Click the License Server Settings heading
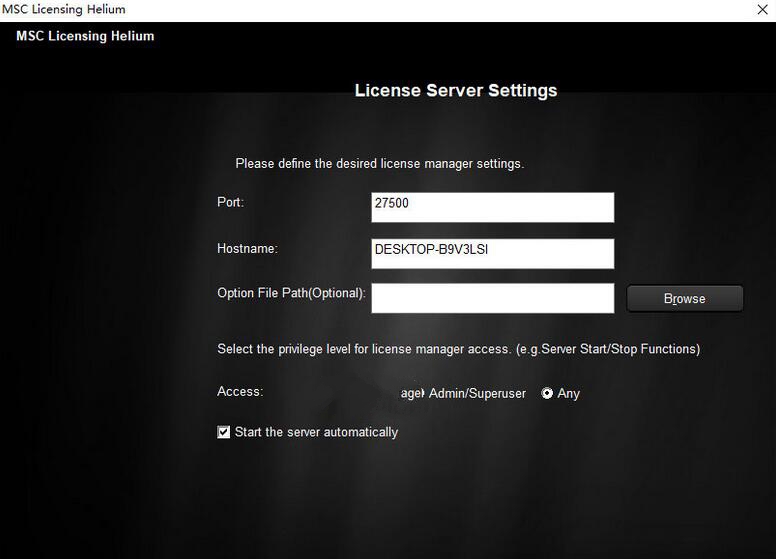This screenshot has width=776, height=559. [x=456, y=90]
